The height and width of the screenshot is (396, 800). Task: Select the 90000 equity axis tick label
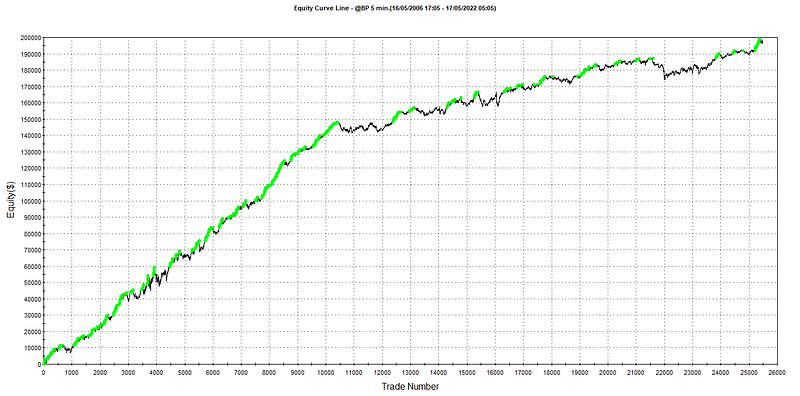pyautogui.click(x=32, y=217)
